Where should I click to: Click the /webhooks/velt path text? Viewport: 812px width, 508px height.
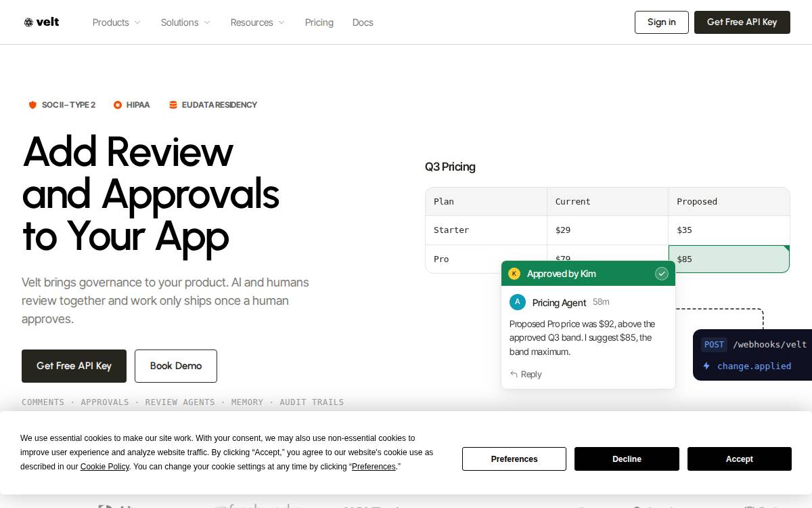770,345
